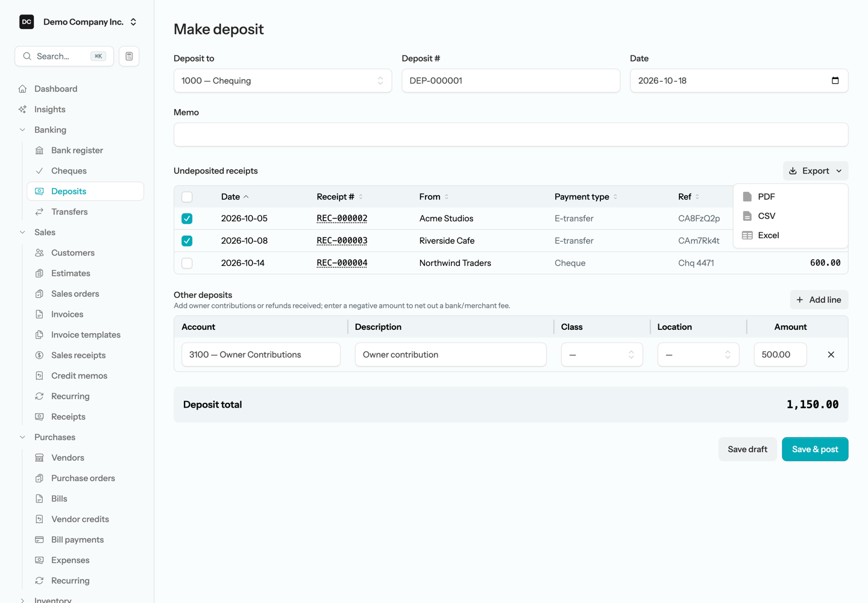Uncheck the REC-000003 Riverside Cafe receipt
This screenshot has height=603, width=868.
(x=187, y=241)
